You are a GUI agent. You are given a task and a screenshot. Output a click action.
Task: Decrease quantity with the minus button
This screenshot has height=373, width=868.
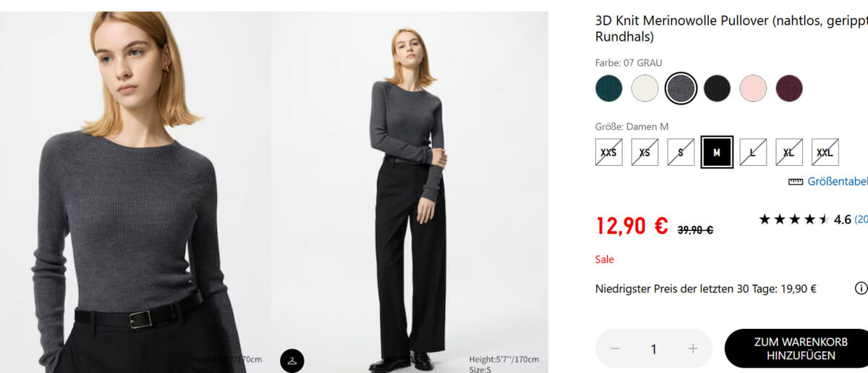click(615, 349)
